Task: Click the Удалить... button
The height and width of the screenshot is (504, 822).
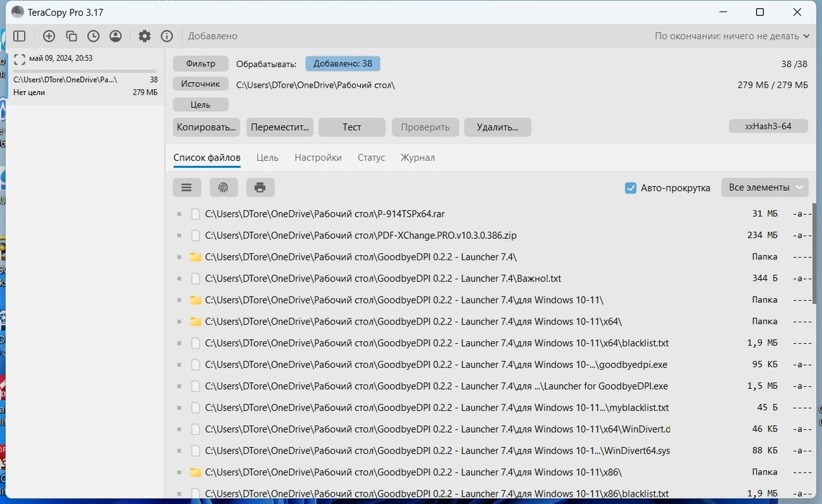Action: tap(497, 127)
